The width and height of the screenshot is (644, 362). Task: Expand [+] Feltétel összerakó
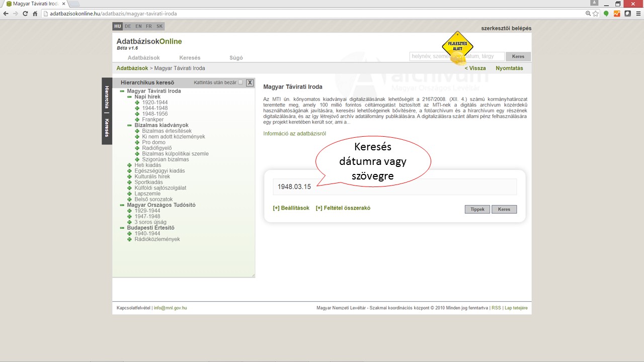pos(343,208)
